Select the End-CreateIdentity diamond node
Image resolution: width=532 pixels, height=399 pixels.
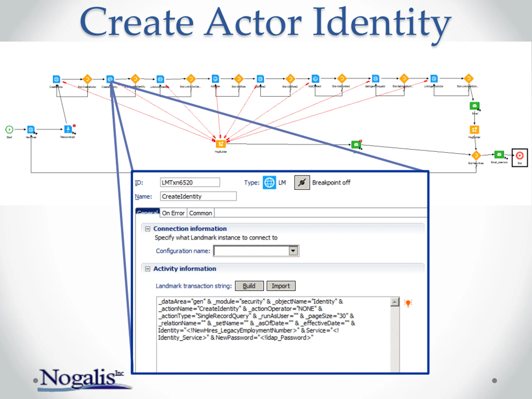click(x=135, y=79)
